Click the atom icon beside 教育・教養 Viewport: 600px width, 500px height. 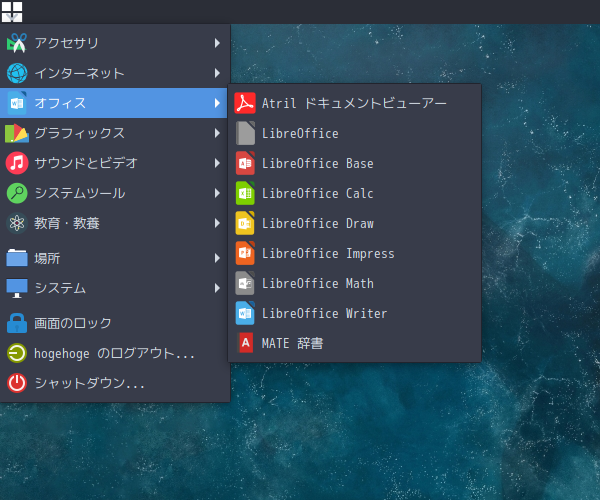pyautogui.click(x=17, y=223)
